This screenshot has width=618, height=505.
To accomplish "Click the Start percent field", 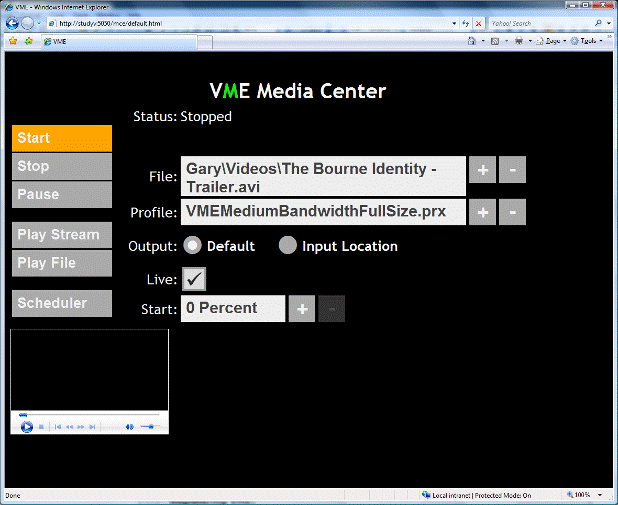I will click(233, 309).
